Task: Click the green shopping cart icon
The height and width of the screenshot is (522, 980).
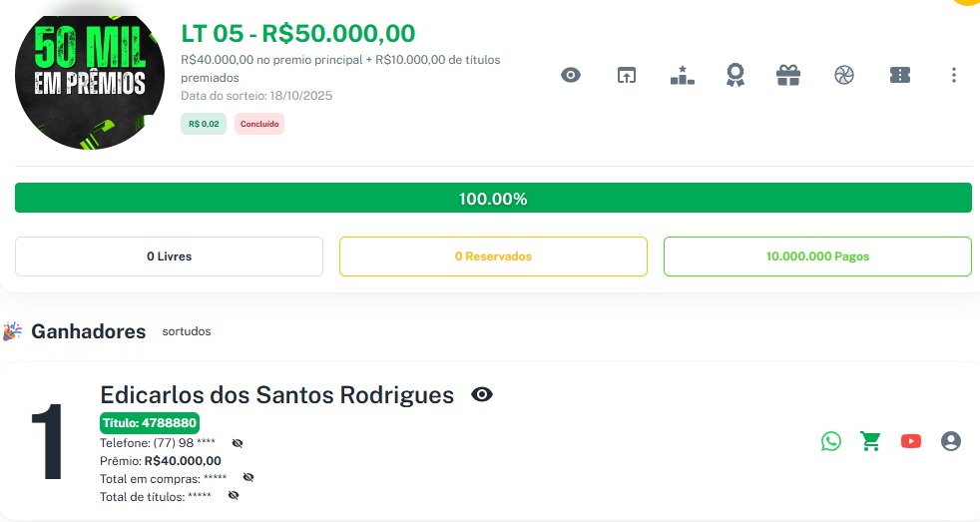Action: [x=871, y=441]
